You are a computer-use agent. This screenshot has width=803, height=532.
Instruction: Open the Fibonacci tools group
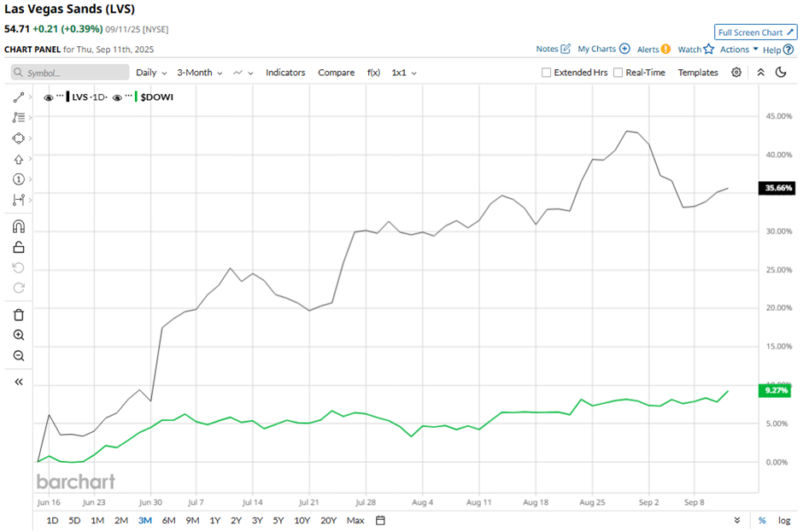19,117
